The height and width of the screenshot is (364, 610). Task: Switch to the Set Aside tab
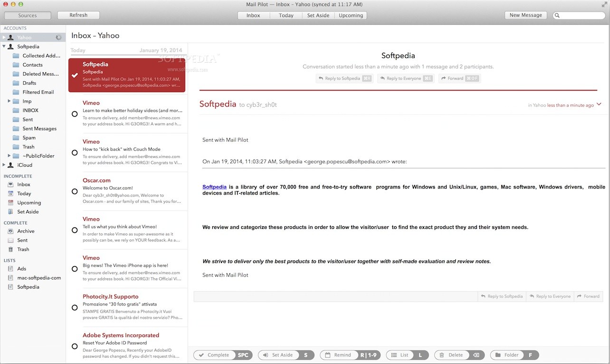coord(318,15)
